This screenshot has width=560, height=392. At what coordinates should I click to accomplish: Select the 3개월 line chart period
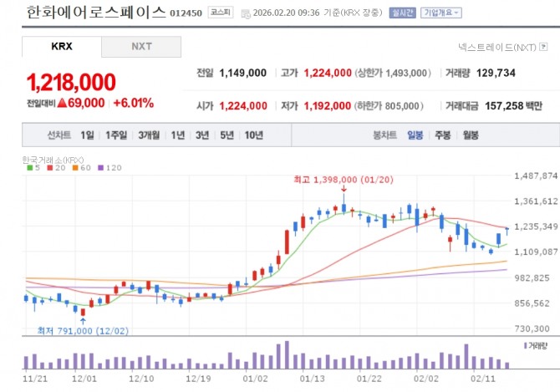[x=149, y=135]
